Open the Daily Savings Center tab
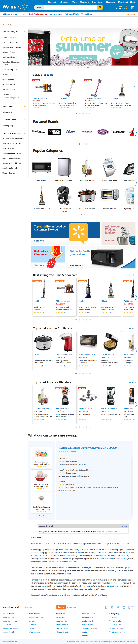The width and height of the screenshot is (138, 644). pyautogui.click(x=38, y=14)
